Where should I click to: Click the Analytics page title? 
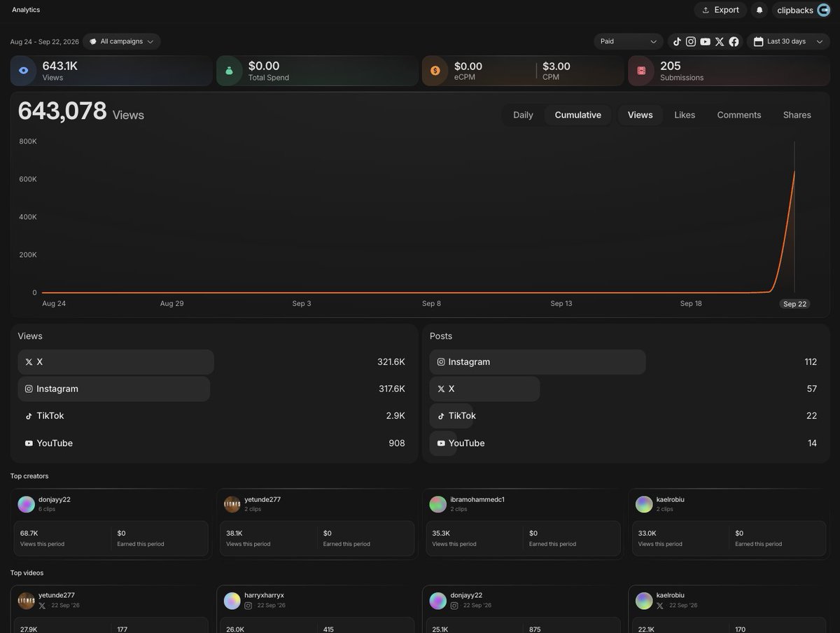pyautogui.click(x=26, y=10)
